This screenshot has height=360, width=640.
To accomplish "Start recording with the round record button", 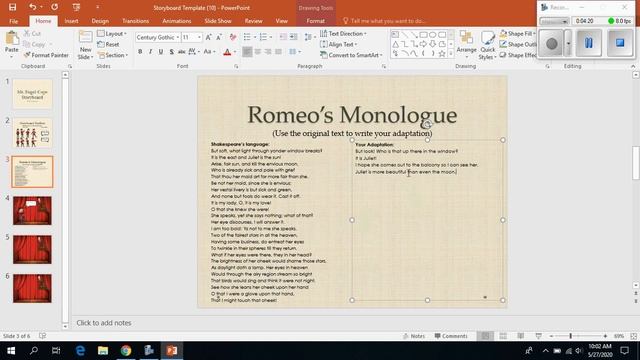I will point(551,43).
